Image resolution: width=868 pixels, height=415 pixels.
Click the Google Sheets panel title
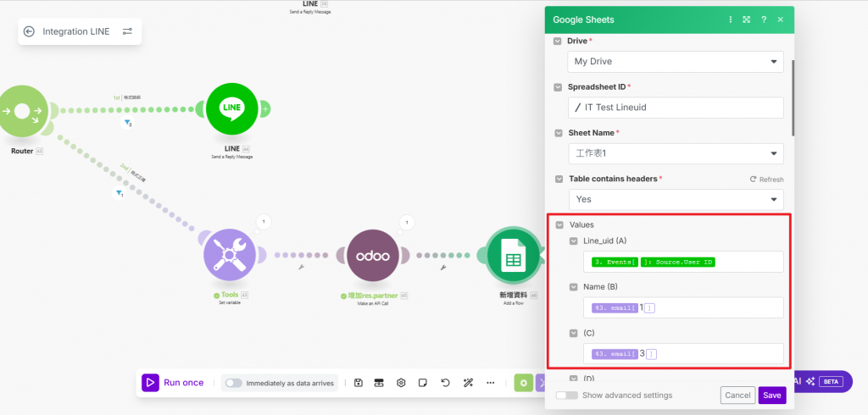[583, 19]
